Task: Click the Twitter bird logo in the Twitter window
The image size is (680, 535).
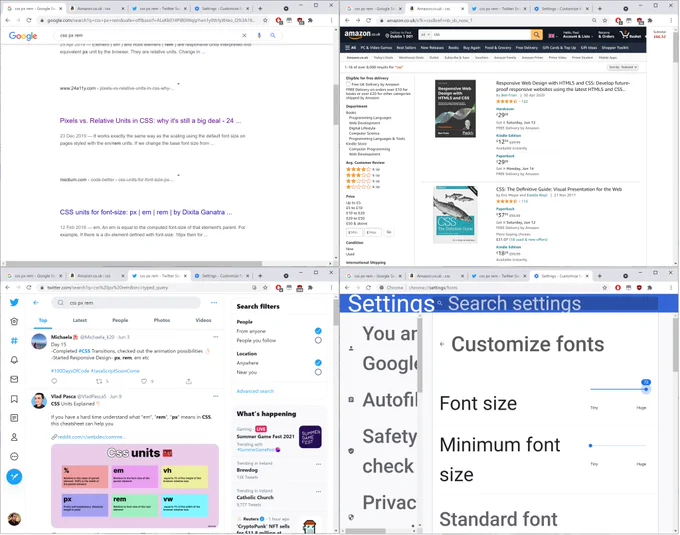Action: tap(14, 302)
